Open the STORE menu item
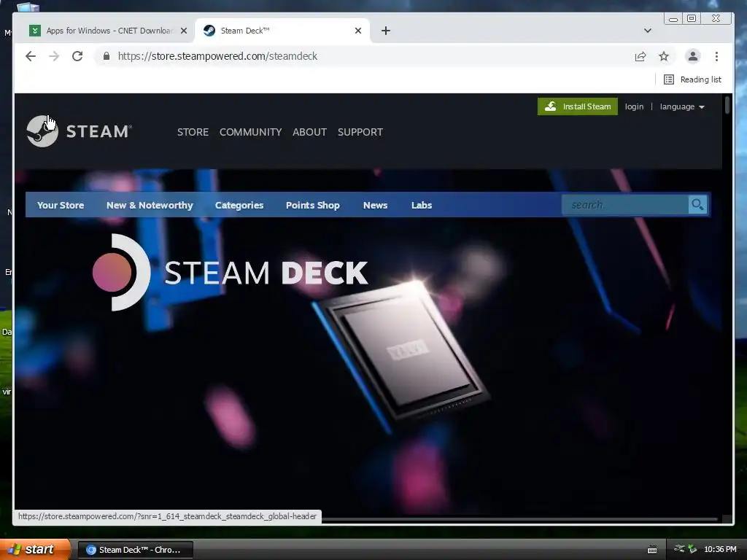 193,132
